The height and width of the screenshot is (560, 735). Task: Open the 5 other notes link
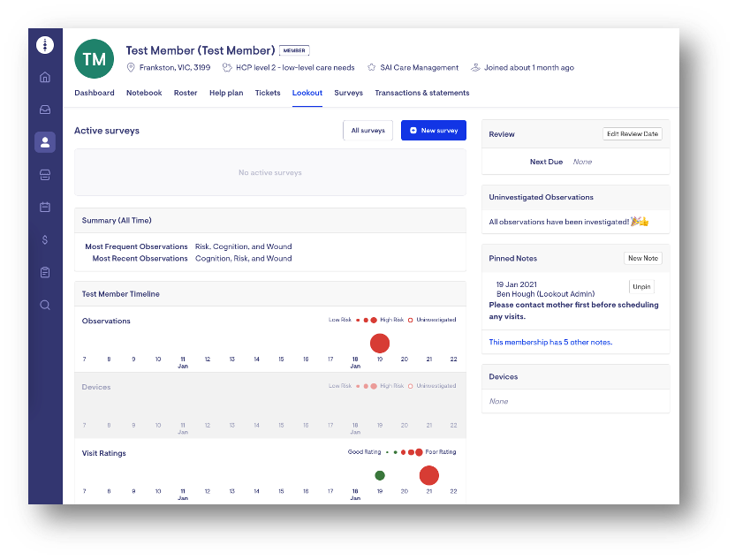(x=550, y=342)
